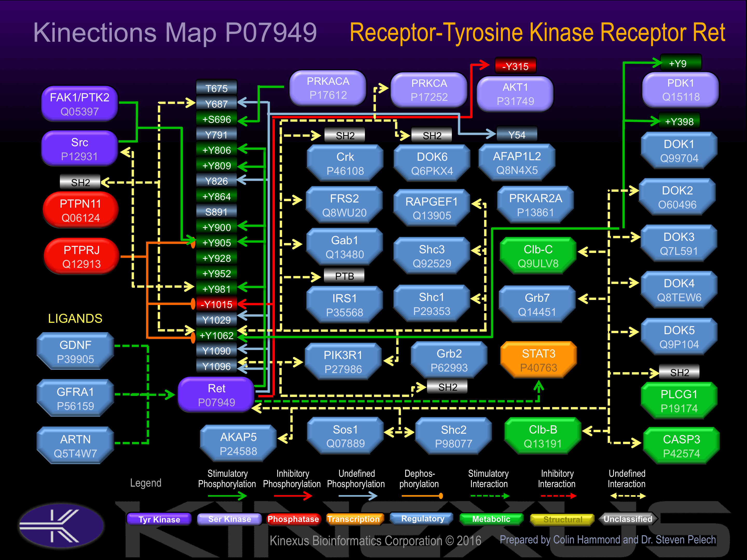Select the DOK2 O60496 node
This screenshot has height=560, width=747.
pos(677,197)
